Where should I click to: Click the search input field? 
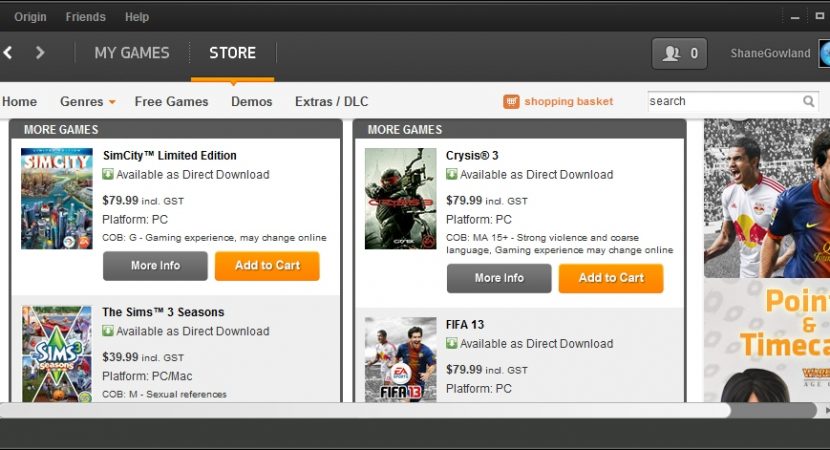pyautogui.click(x=722, y=101)
